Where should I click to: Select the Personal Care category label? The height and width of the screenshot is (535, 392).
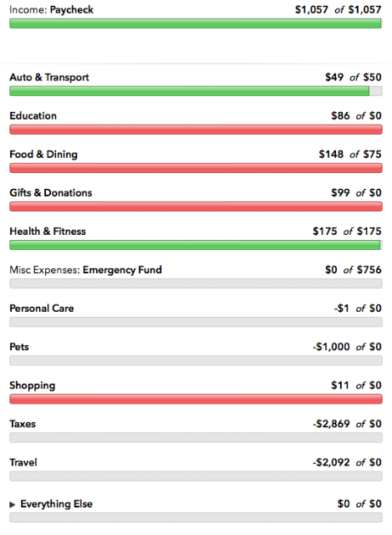tap(42, 308)
